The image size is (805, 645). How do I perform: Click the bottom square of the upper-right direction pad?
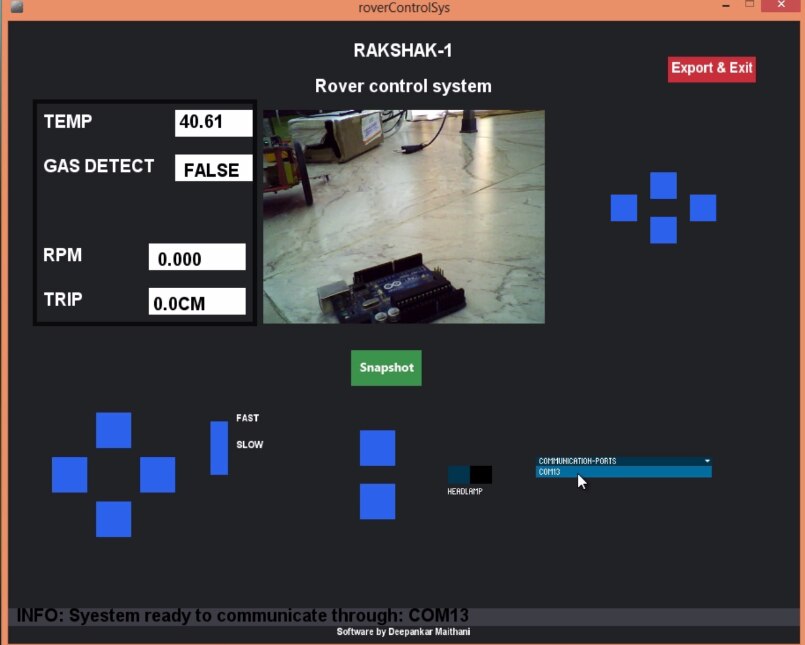point(663,230)
